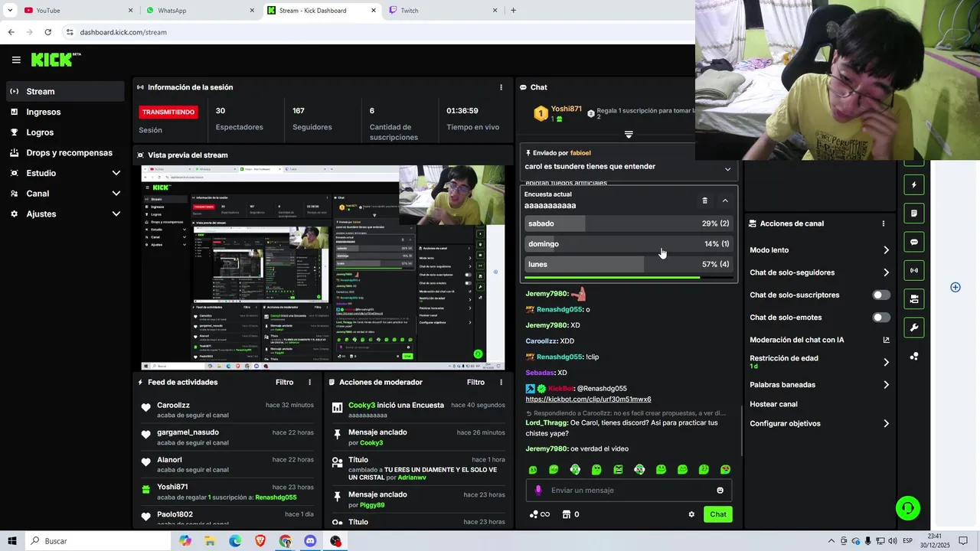Toggle Chat de solo-emotes switch
The width and height of the screenshot is (980, 551).
click(x=881, y=318)
